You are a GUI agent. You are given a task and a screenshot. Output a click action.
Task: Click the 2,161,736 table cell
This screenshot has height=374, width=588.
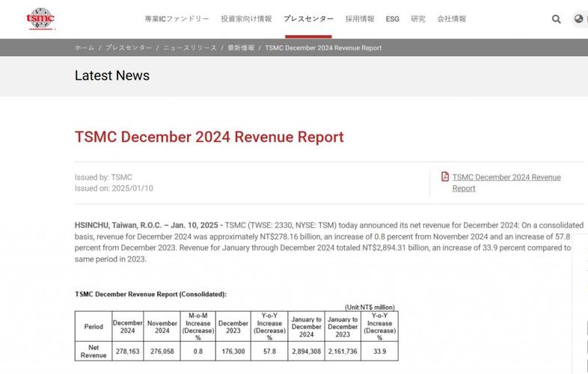point(343,352)
